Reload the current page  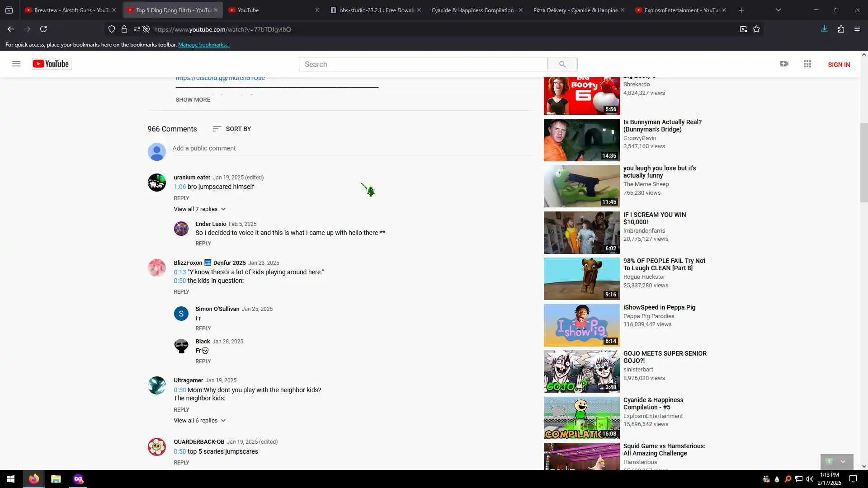pyautogui.click(x=43, y=29)
